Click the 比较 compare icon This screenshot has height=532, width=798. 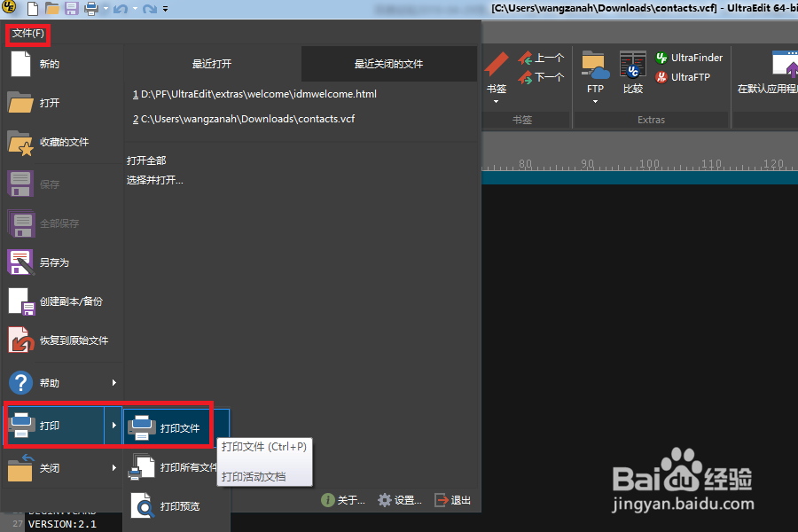(x=633, y=73)
